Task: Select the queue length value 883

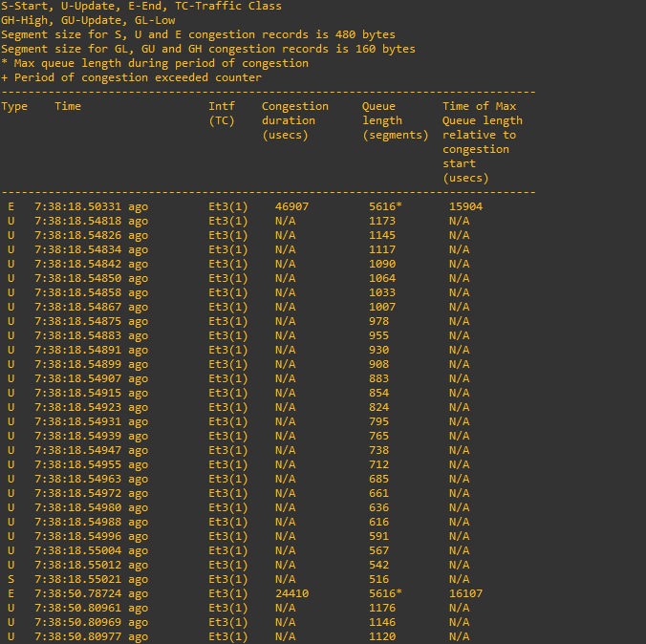Action: 378,378
